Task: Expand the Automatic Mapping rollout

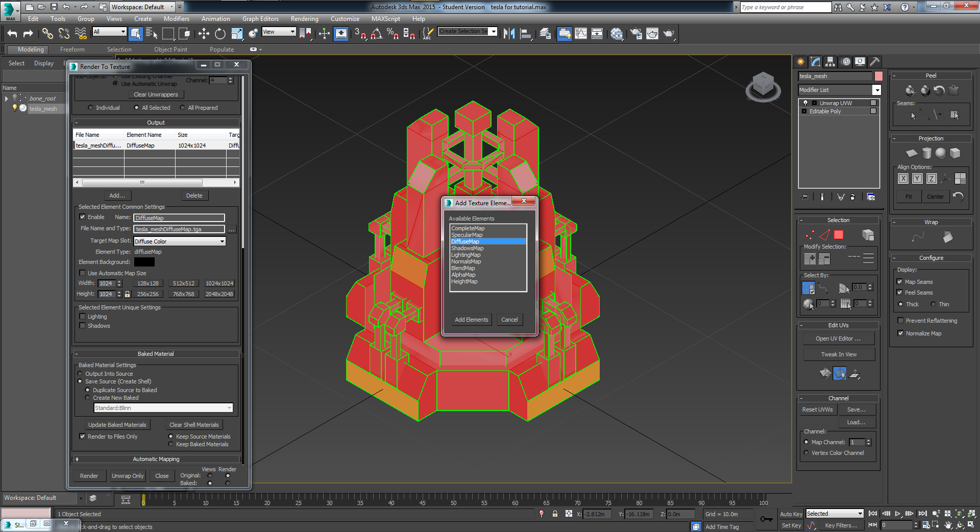Action: click(x=156, y=459)
